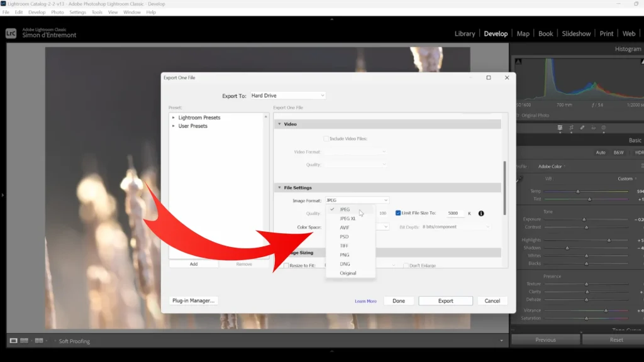Uncheck Limit File Size To checkbox
Viewport: 644px width, 362px height.
tap(398, 213)
